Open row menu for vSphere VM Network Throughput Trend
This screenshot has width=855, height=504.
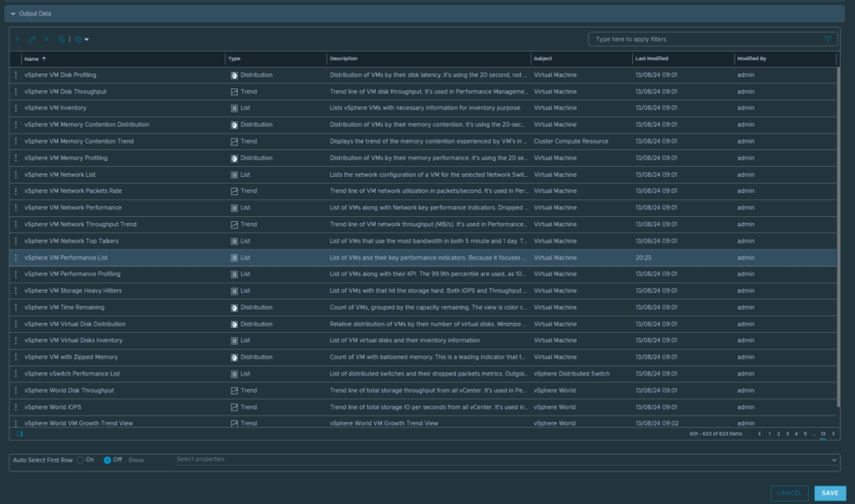[x=16, y=224]
